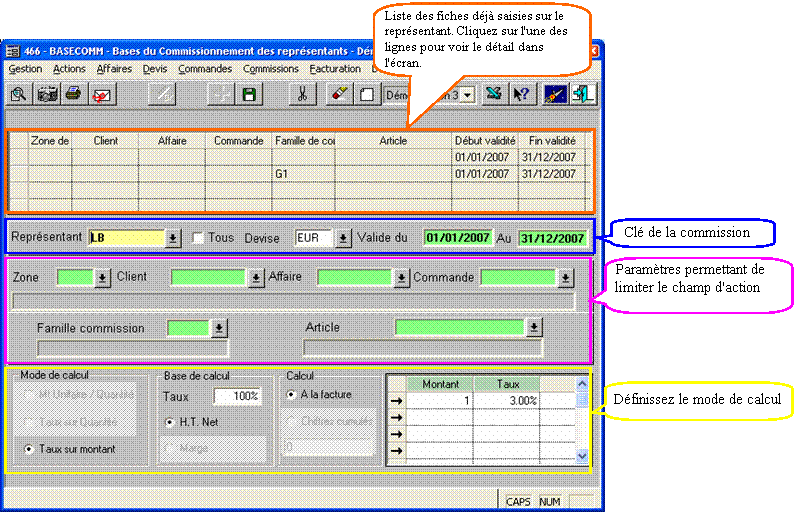Screen dimensions: 796x512
Task: Click the search magnifier toolbar icon
Action: 19,94
